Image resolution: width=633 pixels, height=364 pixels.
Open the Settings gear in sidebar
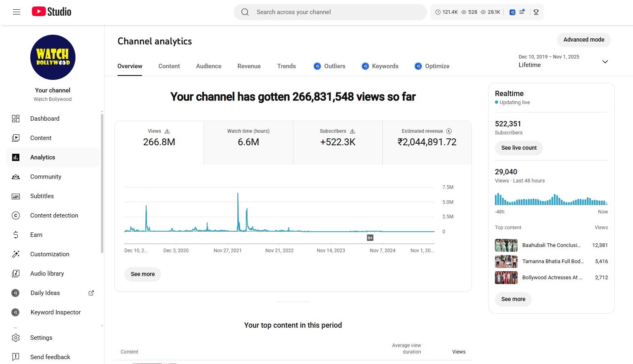coord(16,338)
